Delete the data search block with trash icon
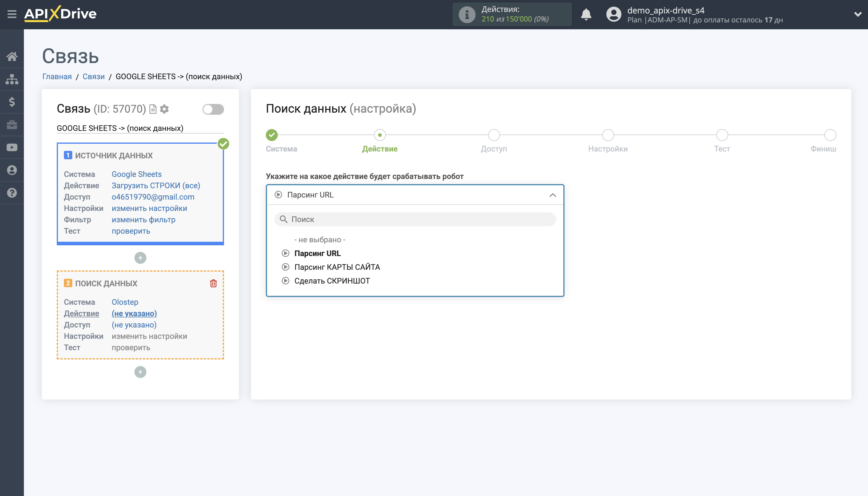868x496 pixels. [213, 283]
